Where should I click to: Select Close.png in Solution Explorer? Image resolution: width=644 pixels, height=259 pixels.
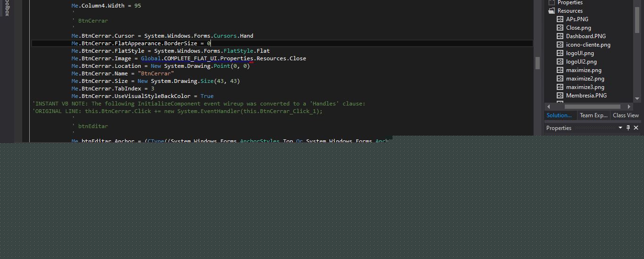578,28
